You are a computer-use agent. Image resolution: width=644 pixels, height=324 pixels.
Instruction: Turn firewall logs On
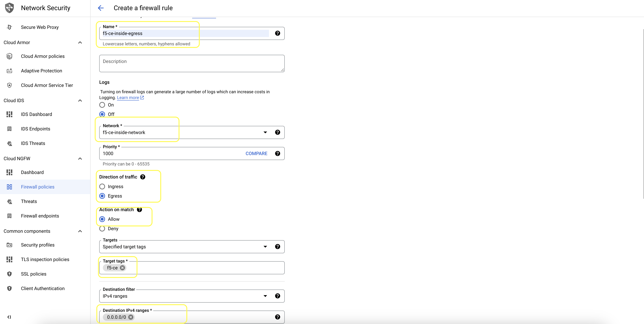pyautogui.click(x=102, y=105)
